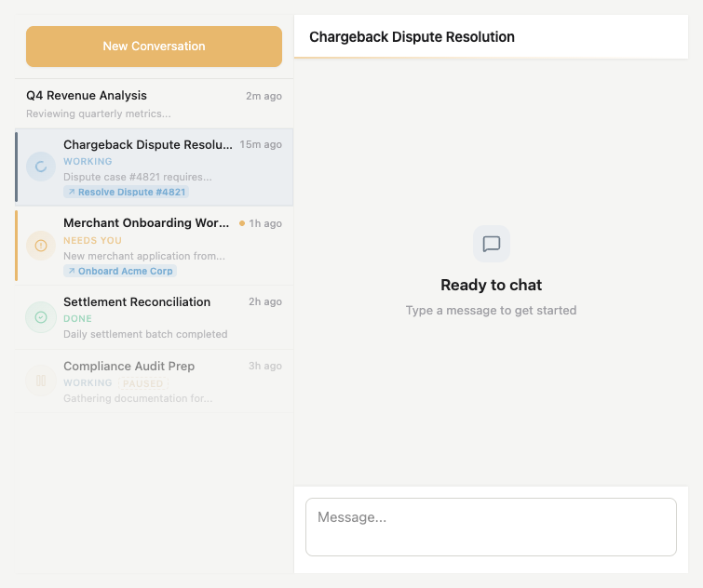This screenshot has width=703, height=588.
Task: Click the Chargeback Dispute Resolution header title
Action: (412, 37)
